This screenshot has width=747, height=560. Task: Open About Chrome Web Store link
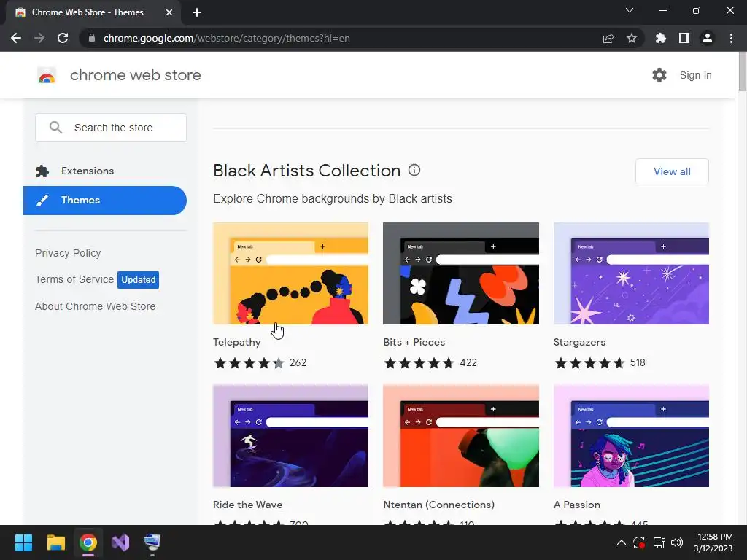(x=96, y=306)
